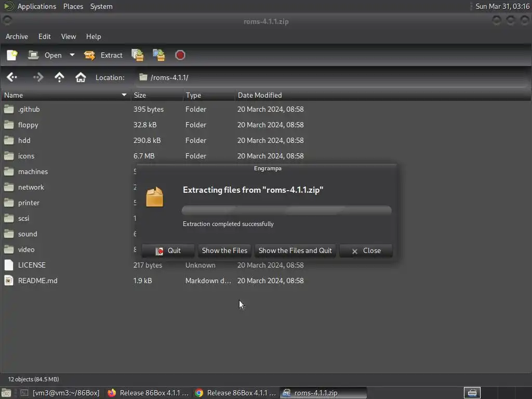Viewport: 532px width, 399px height.
Task: Click the red stop operation icon
Action: (x=180, y=55)
